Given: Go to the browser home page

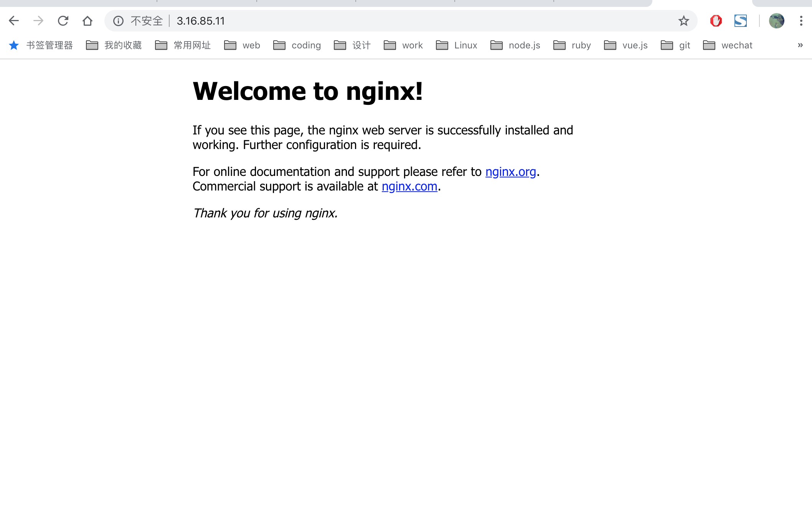Looking at the screenshot, I should point(87,21).
